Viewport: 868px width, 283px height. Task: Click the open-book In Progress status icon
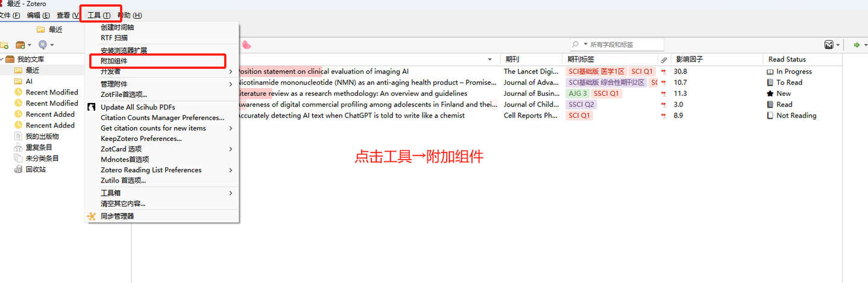(x=770, y=72)
